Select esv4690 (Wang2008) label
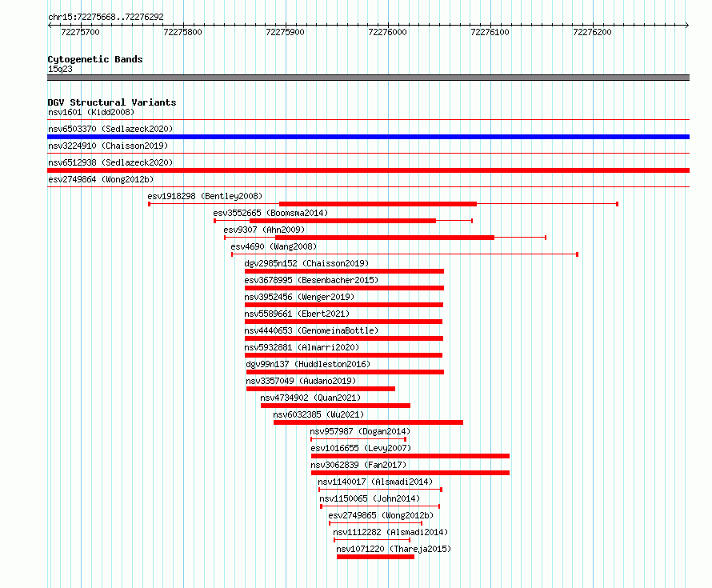The image size is (712, 588). pyautogui.click(x=274, y=246)
